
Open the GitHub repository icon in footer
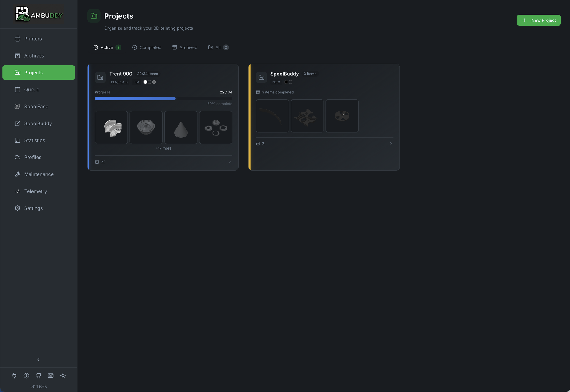tap(38, 375)
